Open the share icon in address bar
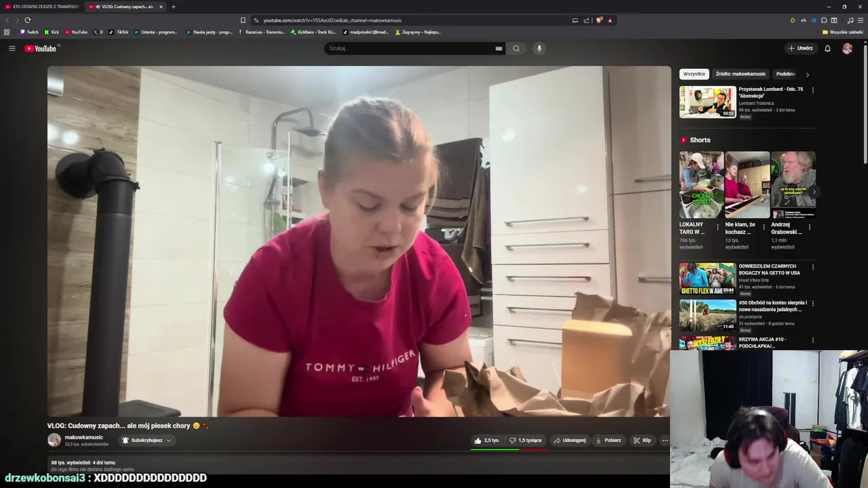868x488 pixels. (587, 20)
